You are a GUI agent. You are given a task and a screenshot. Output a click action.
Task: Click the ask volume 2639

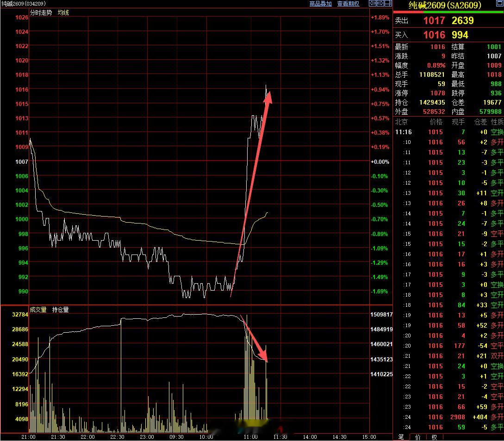click(x=462, y=20)
